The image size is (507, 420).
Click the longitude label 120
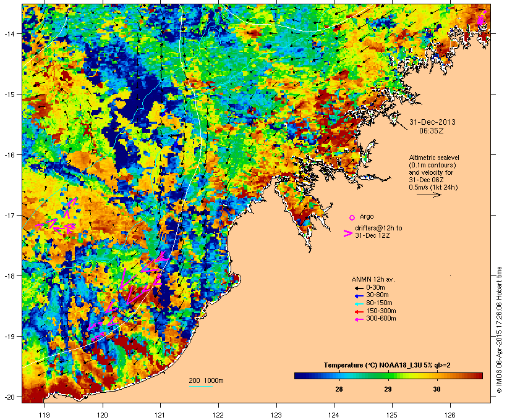coord(103,415)
